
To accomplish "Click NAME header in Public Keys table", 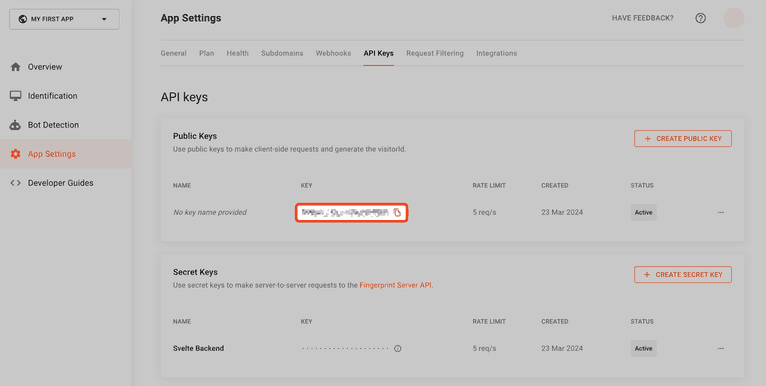I will [182, 186].
